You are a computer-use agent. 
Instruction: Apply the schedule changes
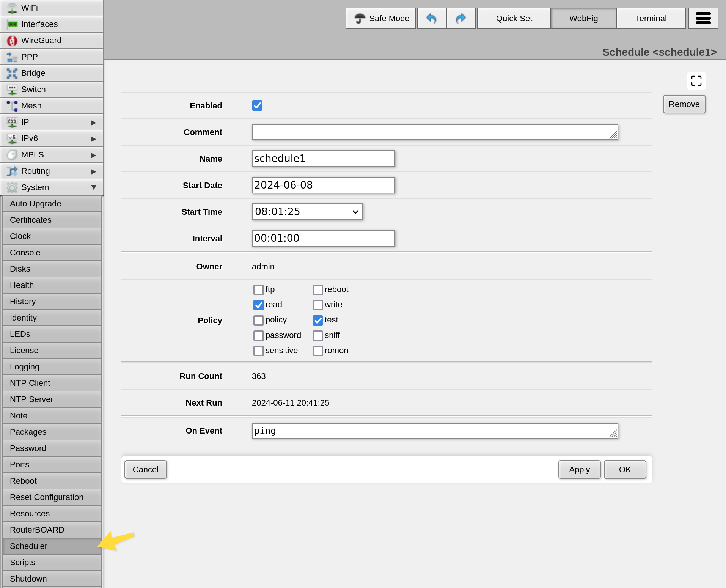579,469
